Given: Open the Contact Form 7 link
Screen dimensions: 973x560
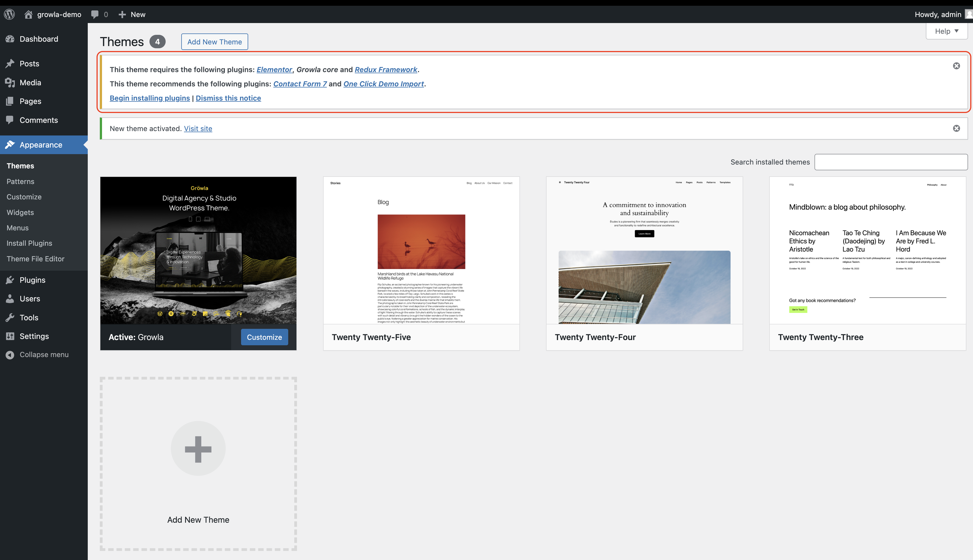Looking at the screenshot, I should tap(300, 84).
